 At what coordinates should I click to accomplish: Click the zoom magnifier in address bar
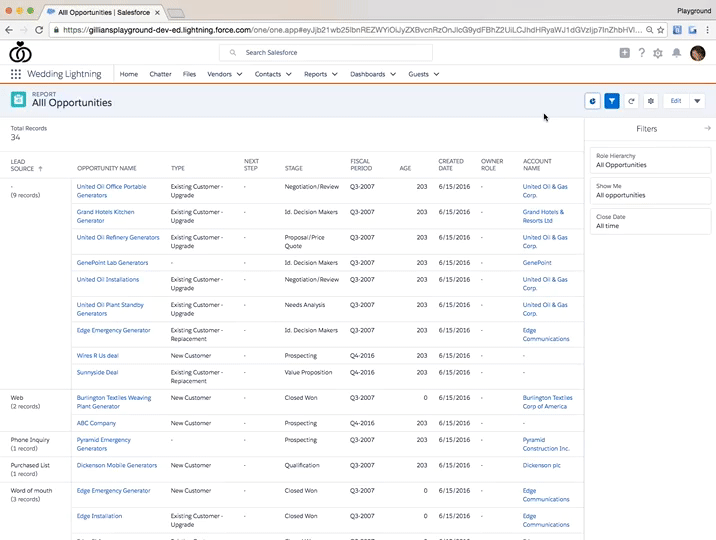[x=649, y=30]
